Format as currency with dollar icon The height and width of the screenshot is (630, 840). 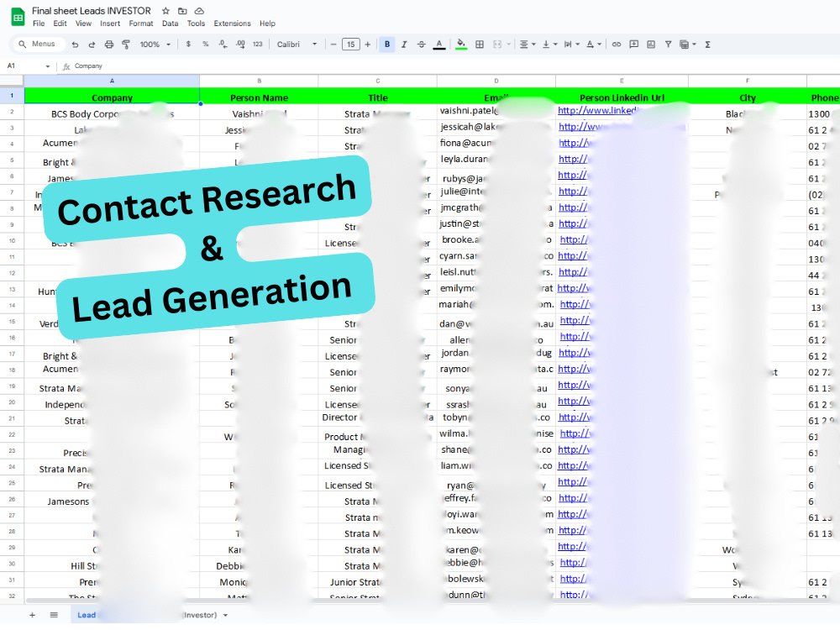coord(188,45)
